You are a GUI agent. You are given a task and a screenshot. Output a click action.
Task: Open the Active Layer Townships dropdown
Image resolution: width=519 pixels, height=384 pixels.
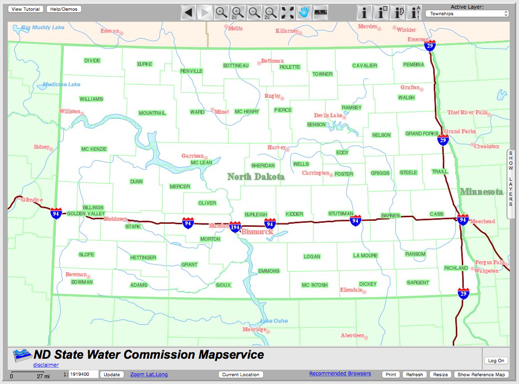point(467,14)
